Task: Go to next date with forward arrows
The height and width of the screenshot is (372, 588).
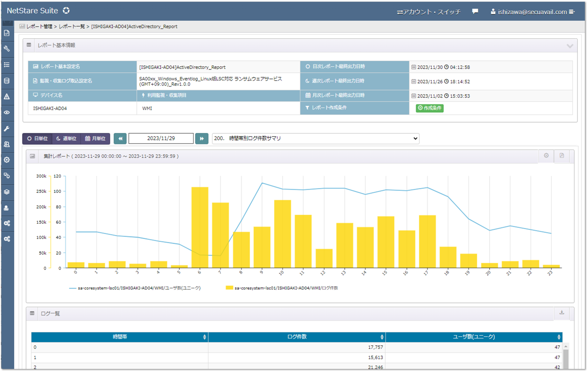Action: (202, 138)
